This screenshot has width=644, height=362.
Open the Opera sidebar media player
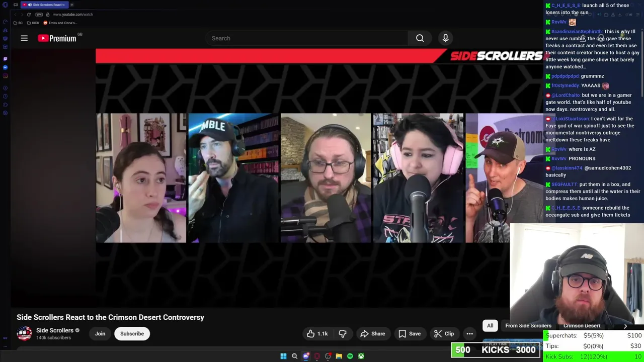[5, 88]
